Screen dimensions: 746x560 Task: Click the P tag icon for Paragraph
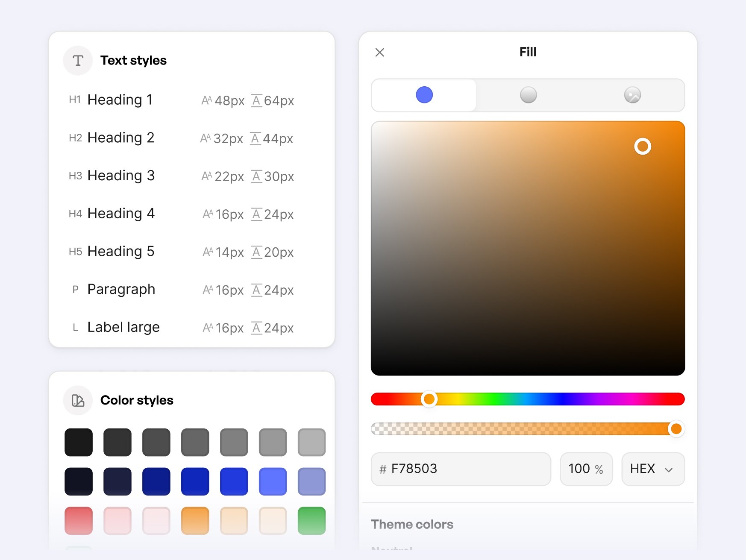75,290
